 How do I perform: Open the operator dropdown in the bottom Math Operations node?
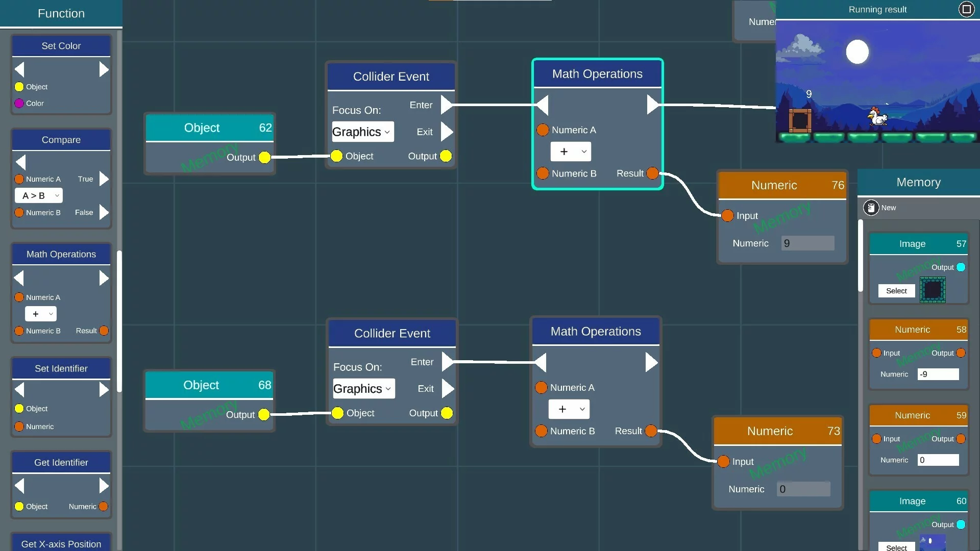point(569,409)
